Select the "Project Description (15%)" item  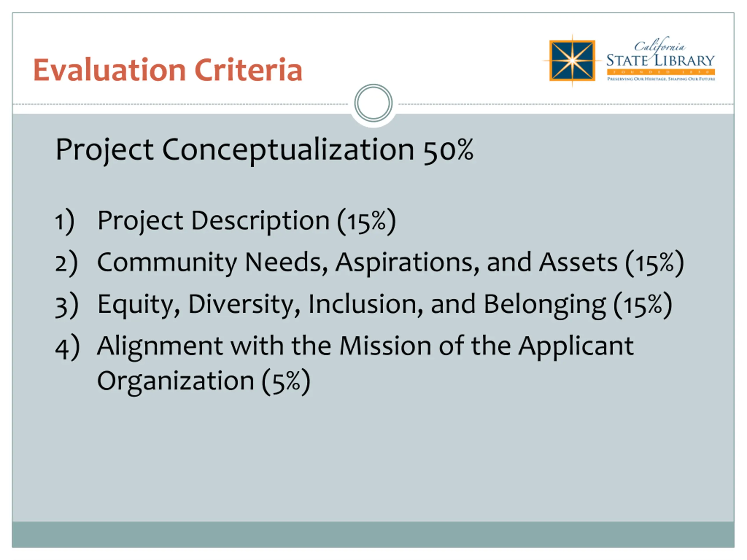pyautogui.click(x=247, y=221)
